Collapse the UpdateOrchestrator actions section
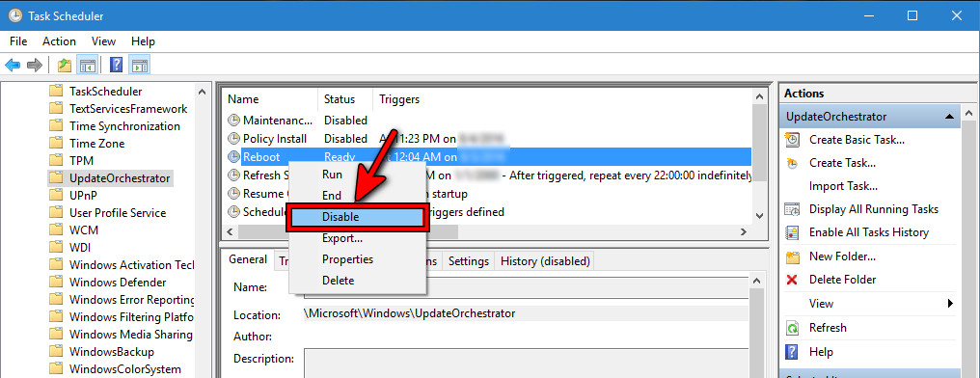 (949, 117)
